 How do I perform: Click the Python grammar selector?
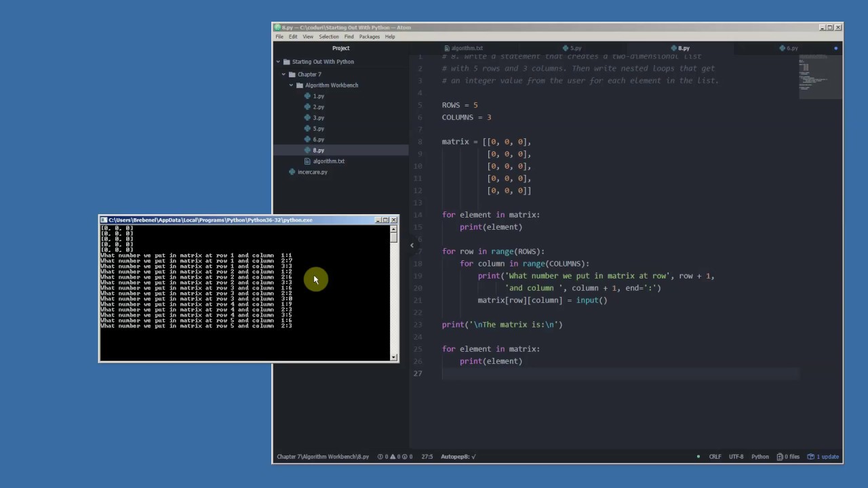760,457
